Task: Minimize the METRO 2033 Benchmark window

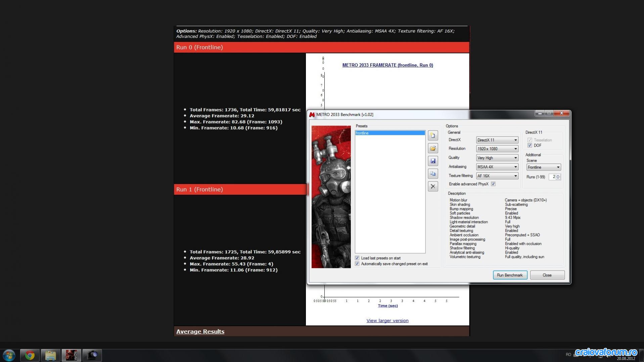Action: (540, 113)
